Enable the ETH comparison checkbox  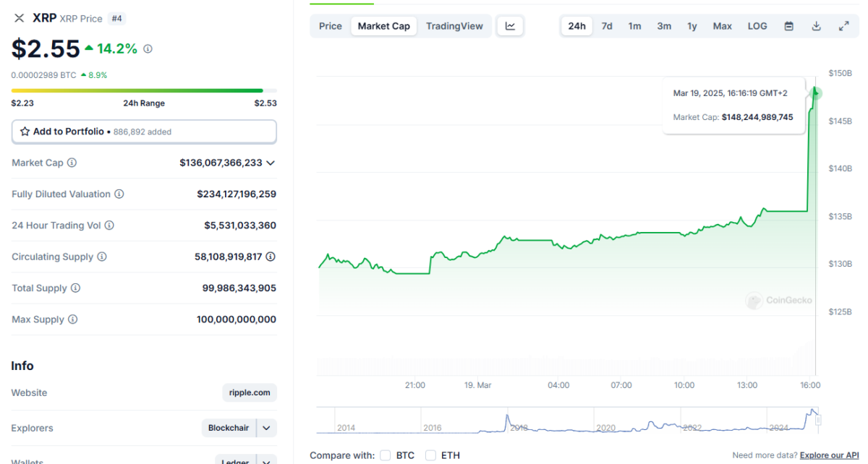tap(430, 455)
